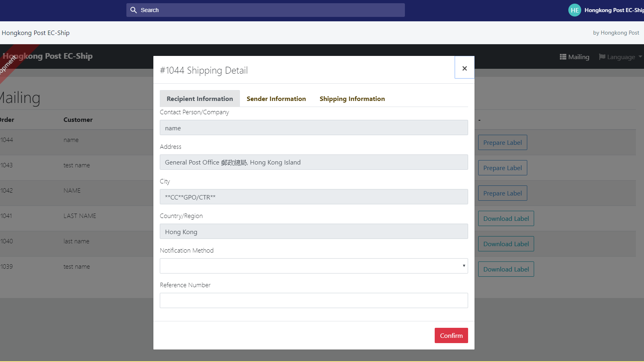Click customer 'test name' in order 1039
Image resolution: width=644 pixels, height=362 pixels.
pos(76,267)
